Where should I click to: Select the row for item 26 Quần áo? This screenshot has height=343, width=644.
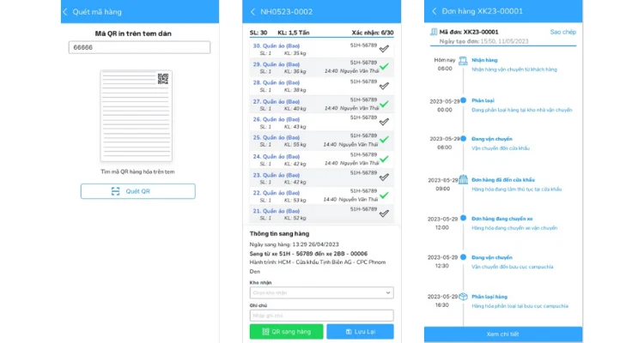pos(322,123)
